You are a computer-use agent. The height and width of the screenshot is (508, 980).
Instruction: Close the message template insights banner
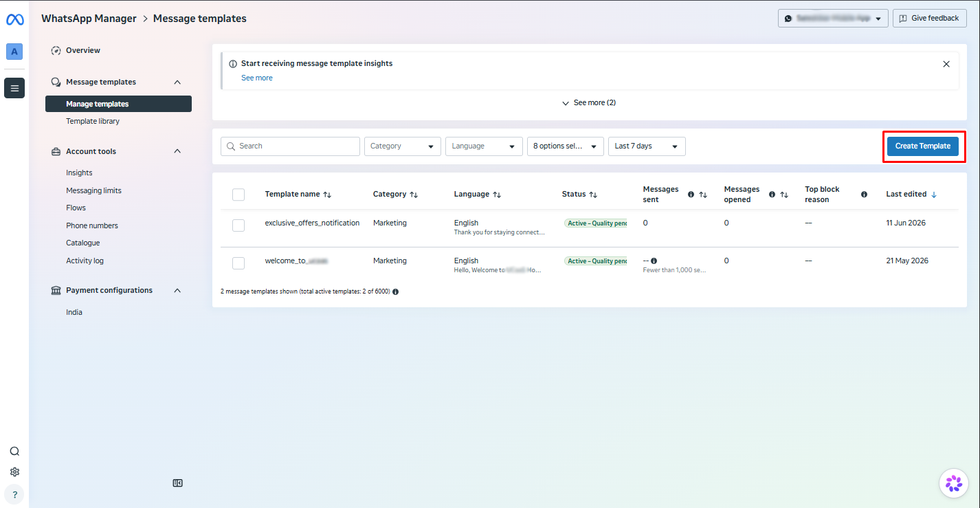pos(946,64)
